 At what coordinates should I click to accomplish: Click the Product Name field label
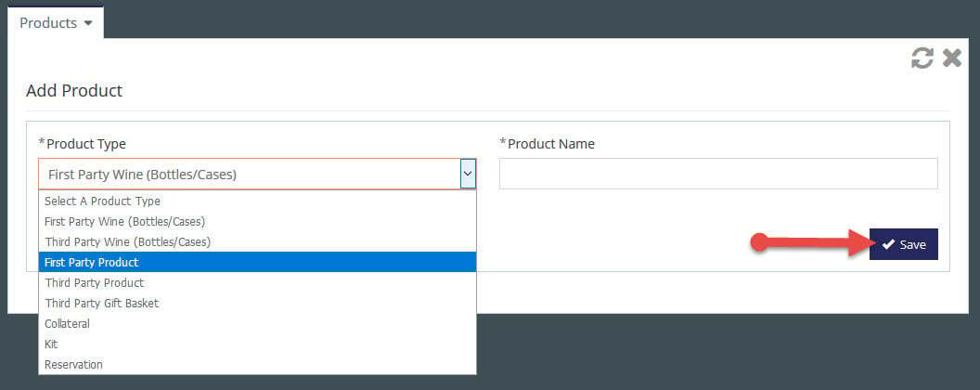(547, 144)
